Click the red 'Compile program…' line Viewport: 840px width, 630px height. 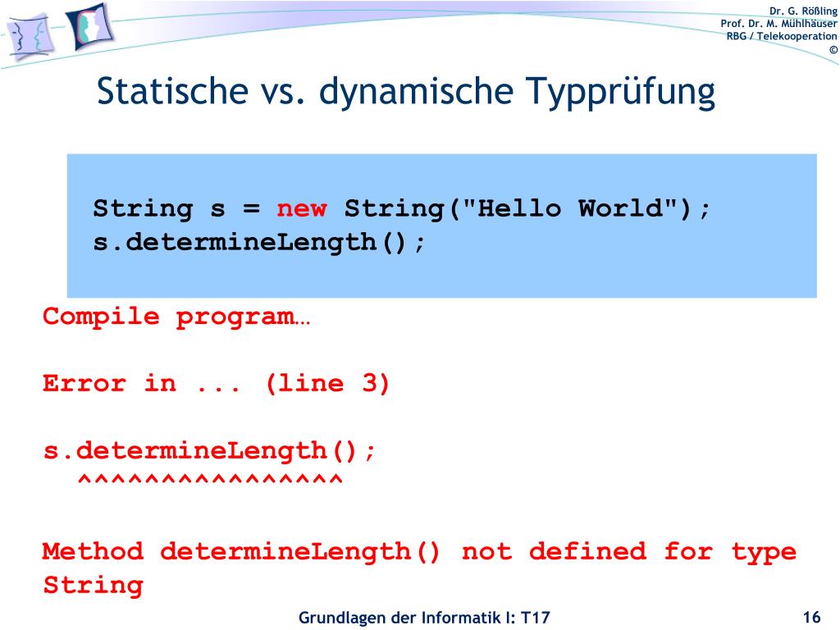click(x=176, y=317)
